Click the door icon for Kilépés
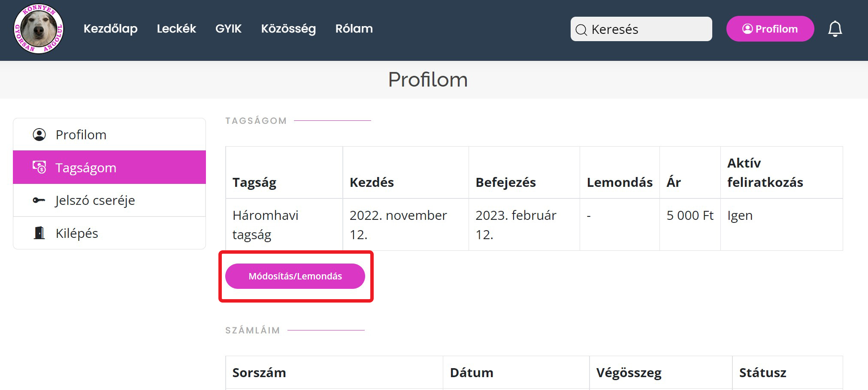 39,233
